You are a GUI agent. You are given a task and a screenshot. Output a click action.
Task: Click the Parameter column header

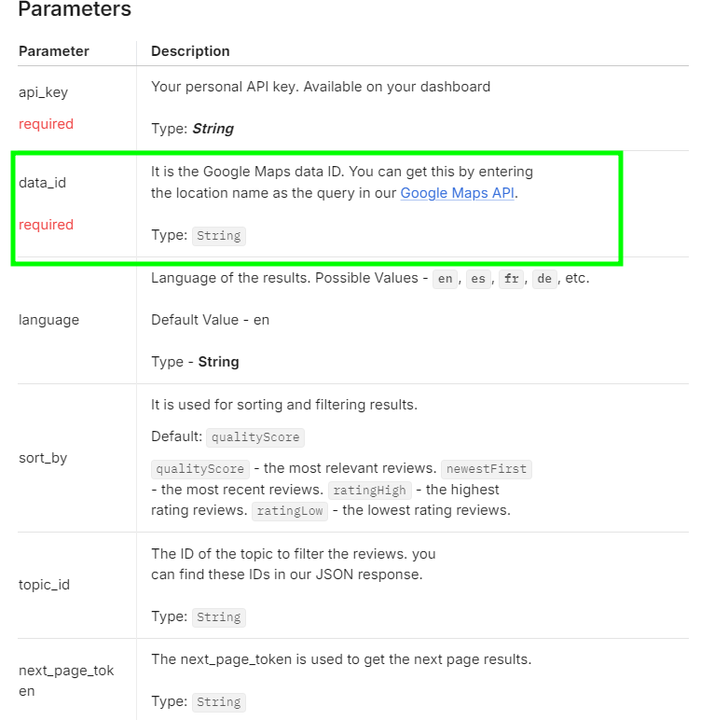(54, 51)
